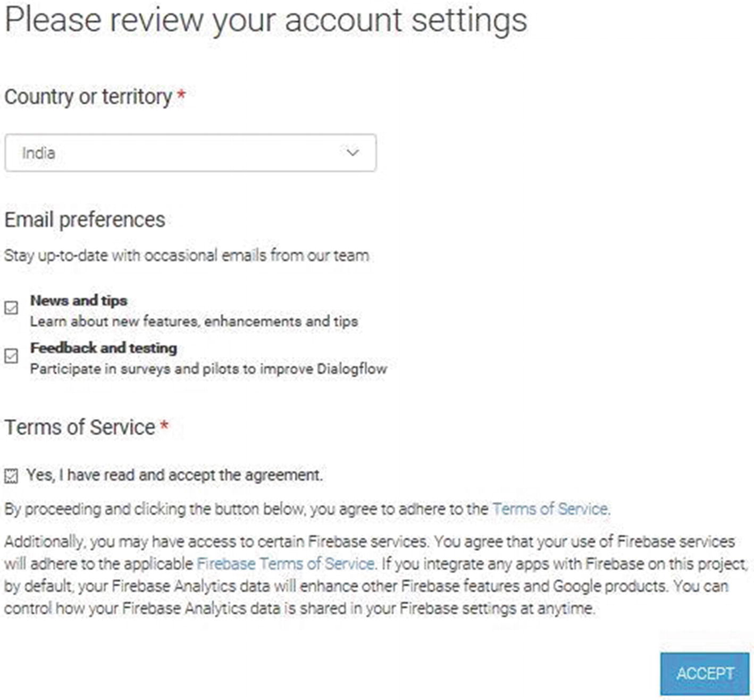Click the red asterisk beside Terms of Service heading
The image size is (754, 700).
pyautogui.click(x=164, y=426)
